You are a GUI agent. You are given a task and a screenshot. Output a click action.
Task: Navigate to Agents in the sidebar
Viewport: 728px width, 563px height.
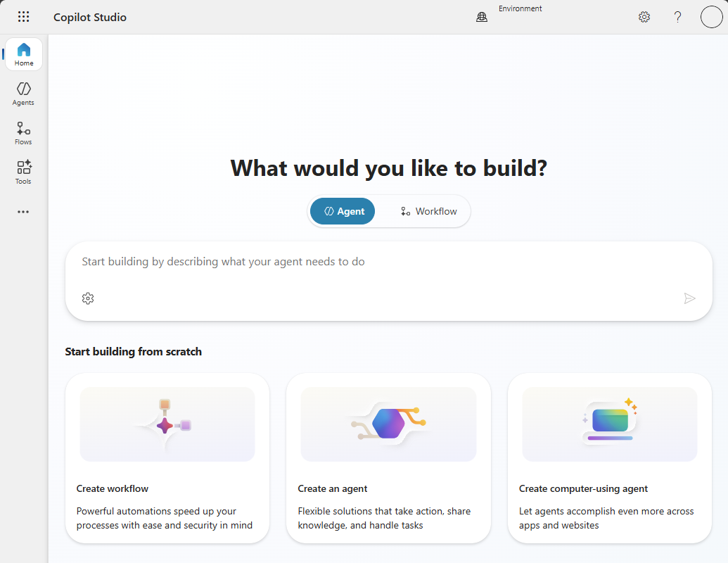23,92
